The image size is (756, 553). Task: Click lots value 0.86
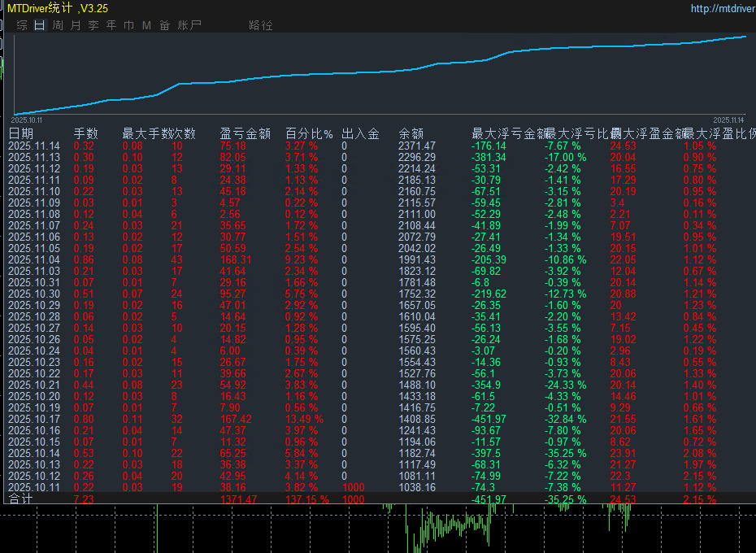point(84,259)
